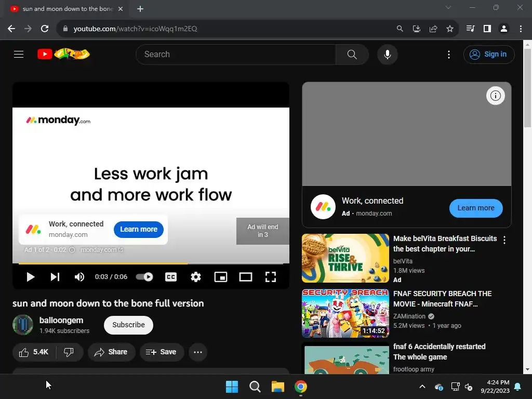This screenshot has height=399, width=532.
Task: Open more actions ellipsis beside Save
Action: 198,352
